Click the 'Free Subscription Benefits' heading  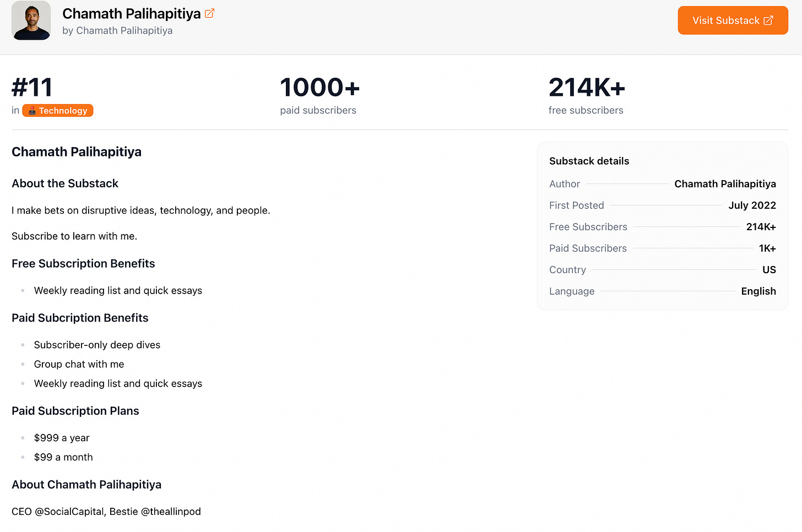(x=83, y=264)
